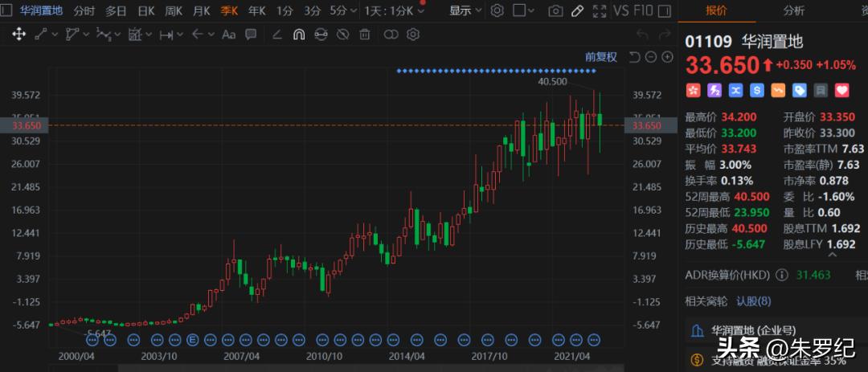Expand the 5分 interval dropdown arrow
Screen dimensions: 868x372
point(354,10)
